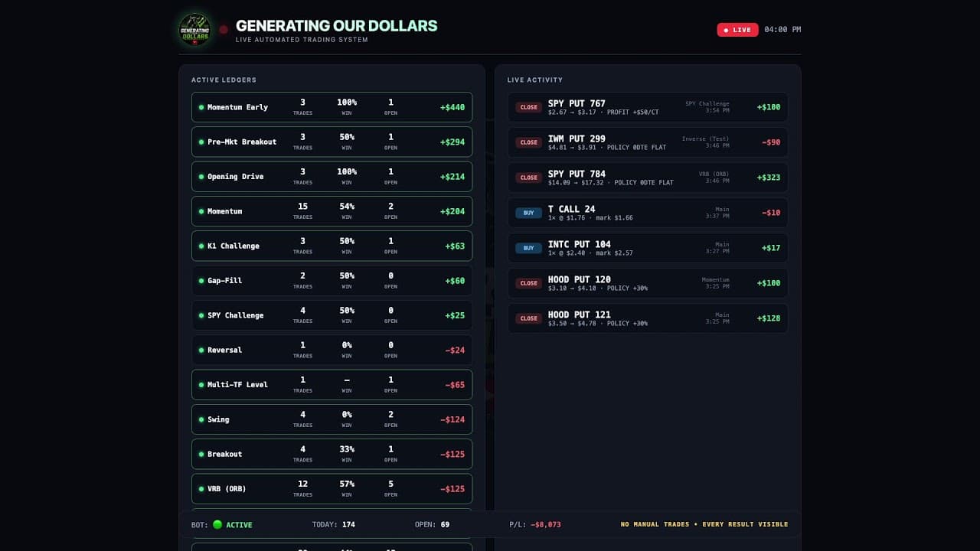Click the "−$10" result on T CALL 24
This screenshot has width=980, height=551.
771,213
